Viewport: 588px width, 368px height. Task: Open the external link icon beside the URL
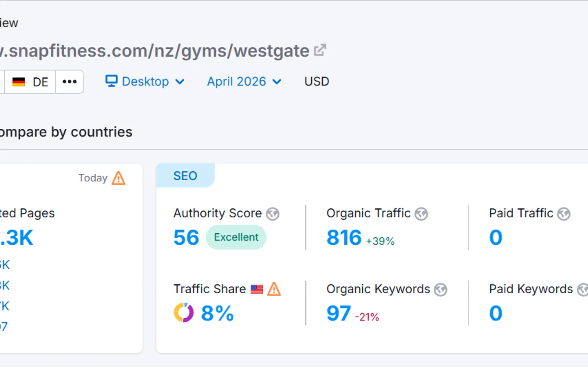320,50
